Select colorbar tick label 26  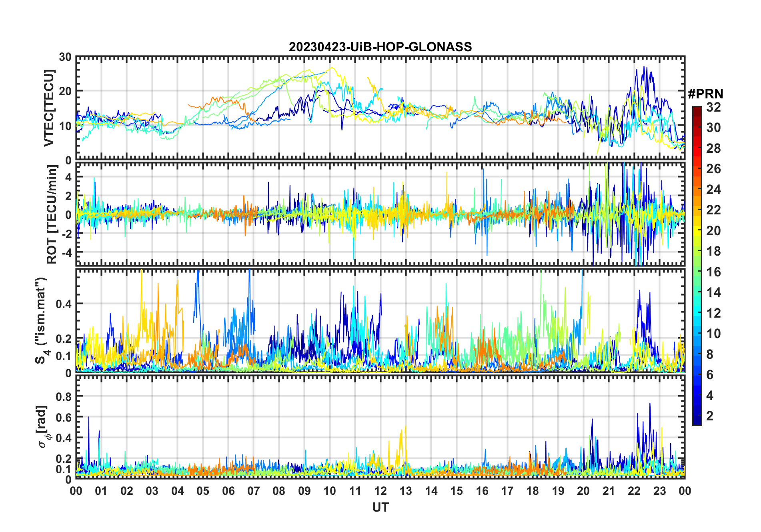(x=713, y=169)
